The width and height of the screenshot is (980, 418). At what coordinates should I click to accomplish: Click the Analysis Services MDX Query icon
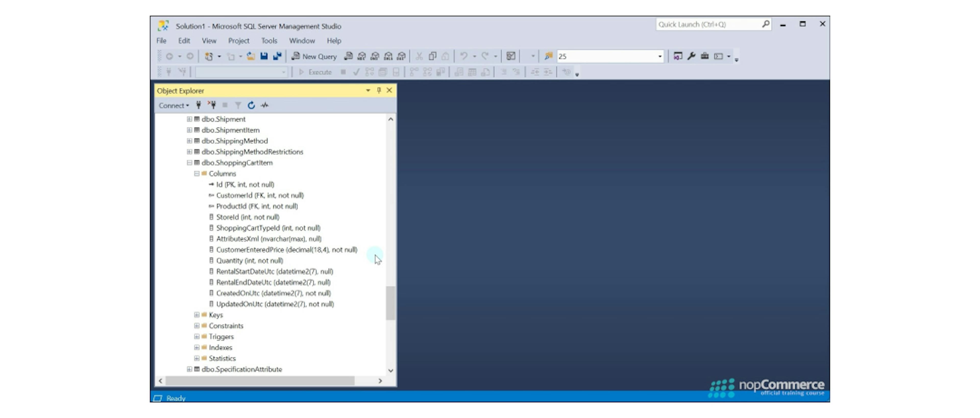361,56
